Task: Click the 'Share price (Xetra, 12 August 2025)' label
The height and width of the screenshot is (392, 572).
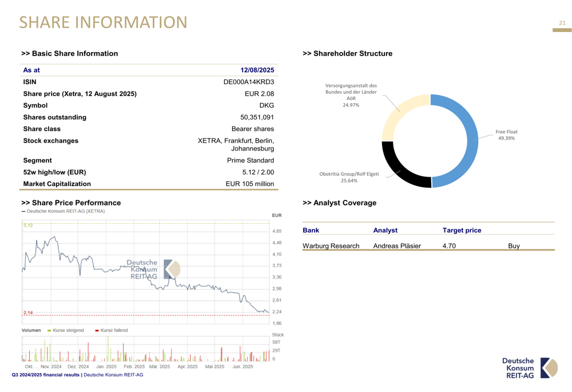Action: pos(80,94)
